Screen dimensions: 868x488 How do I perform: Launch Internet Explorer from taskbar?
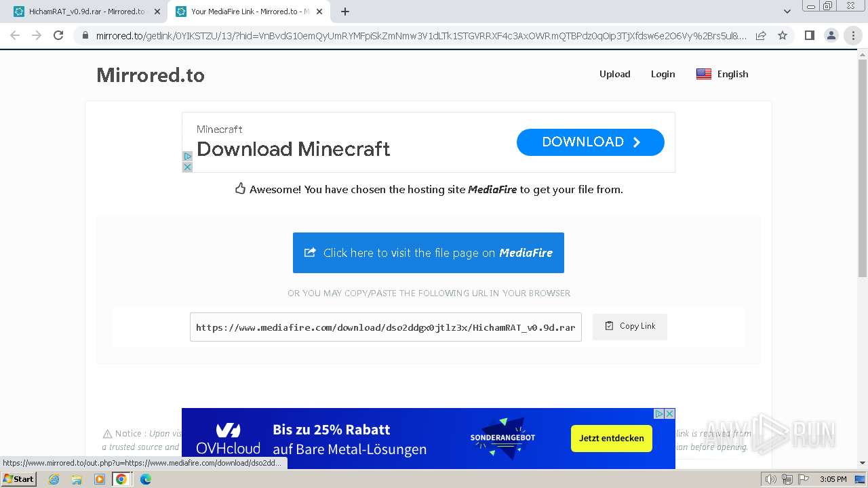coord(54,479)
